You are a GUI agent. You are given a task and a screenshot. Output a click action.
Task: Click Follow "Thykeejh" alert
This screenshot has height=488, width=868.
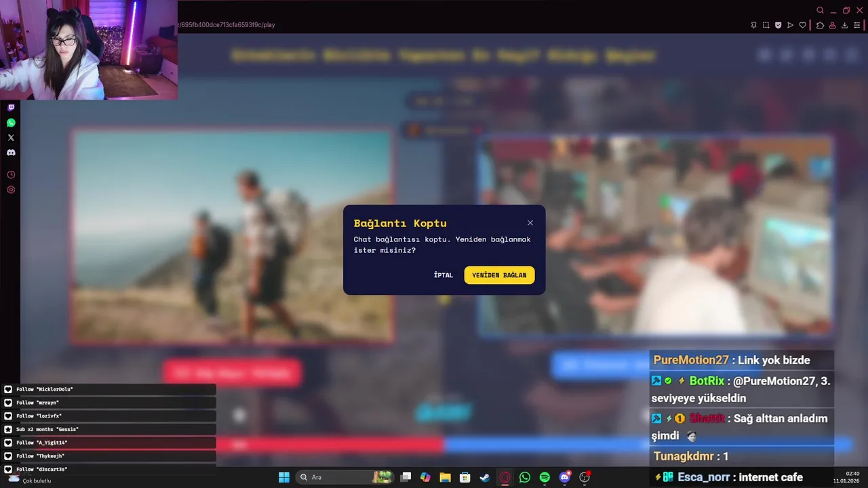pyautogui.click(x=108, y=456)
